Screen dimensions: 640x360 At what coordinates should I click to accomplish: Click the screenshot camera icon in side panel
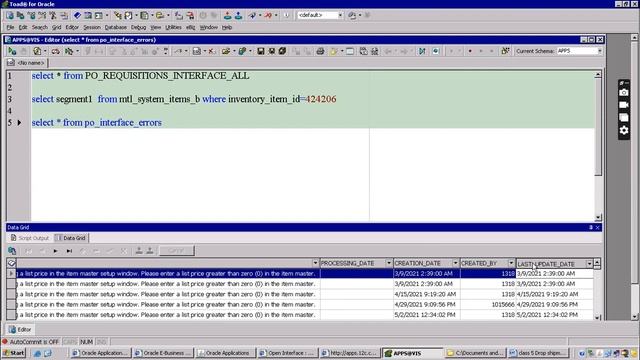click(624, 93)
